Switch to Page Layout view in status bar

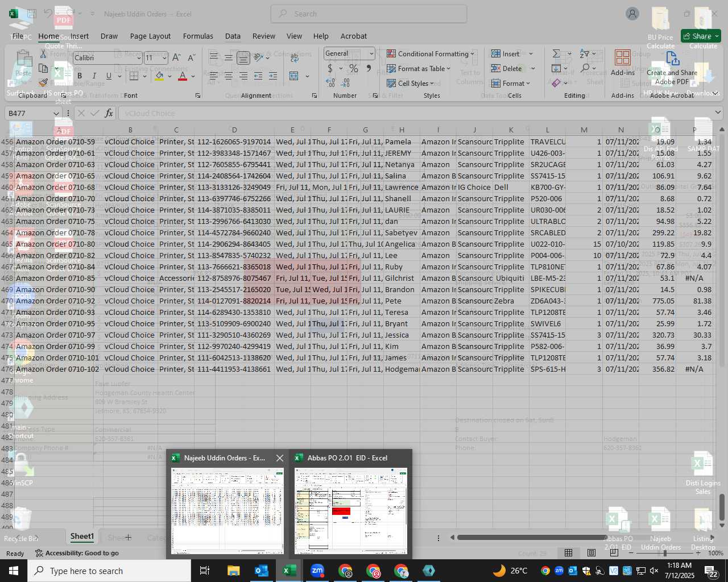pos(591,552)
